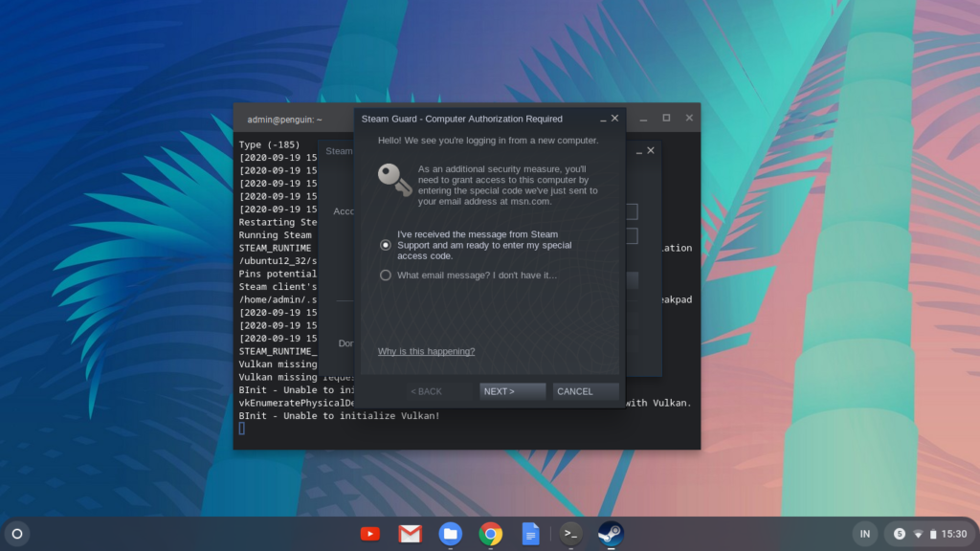Click the Steam icon on the shelf
980x551 pixels.
tap(611, 534)
